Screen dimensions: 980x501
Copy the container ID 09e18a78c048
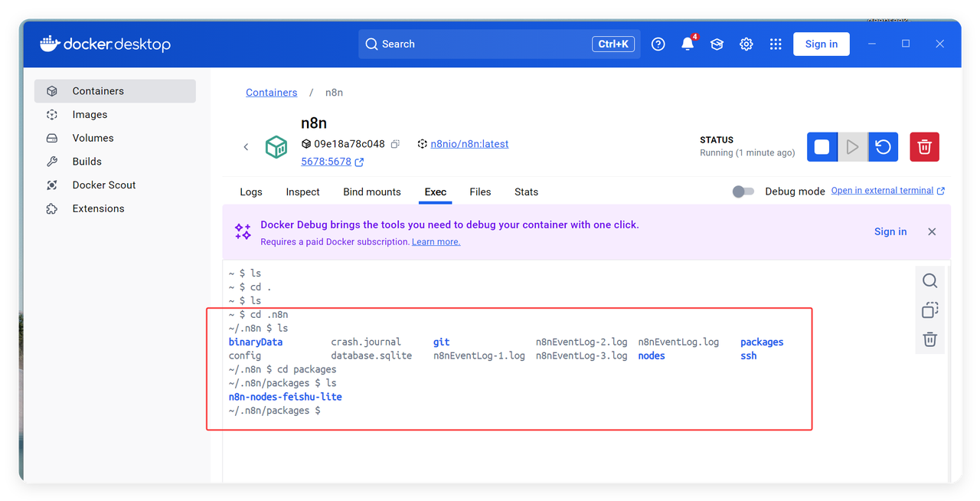395,144
